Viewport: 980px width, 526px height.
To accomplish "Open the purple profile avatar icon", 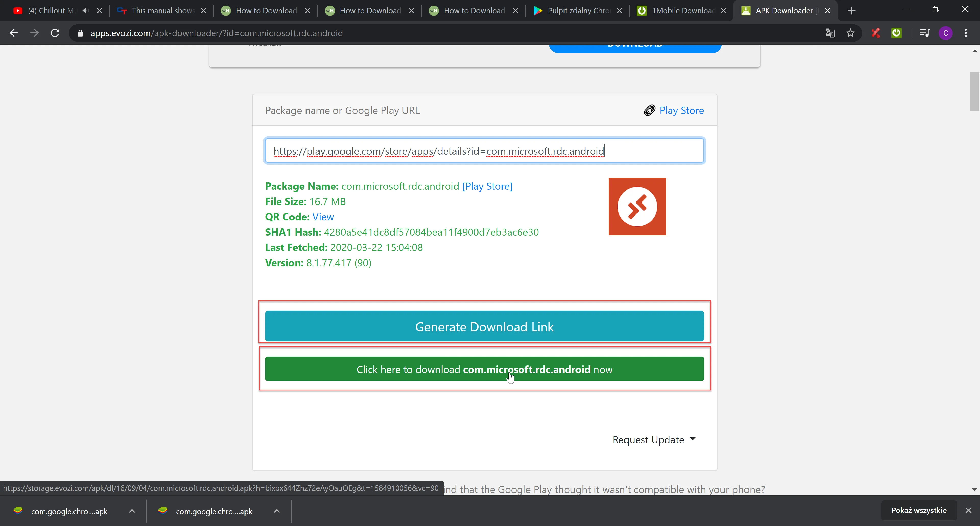I will [945, 33].
